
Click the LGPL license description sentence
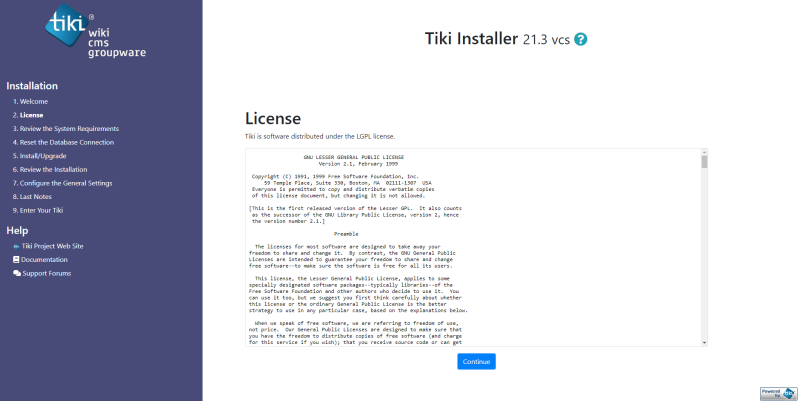[x=320, y=137]
